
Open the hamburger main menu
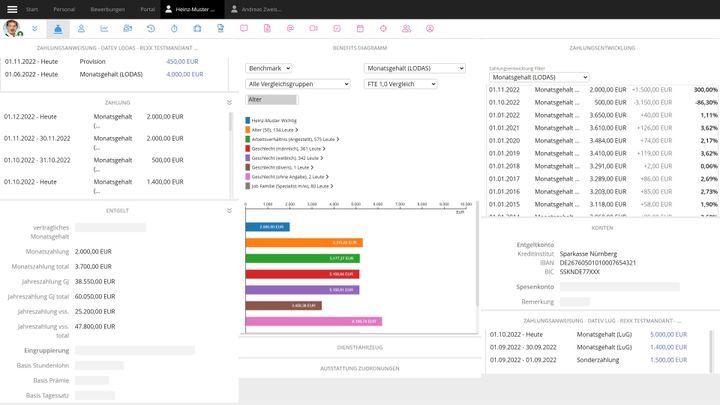tap(10, 8)
